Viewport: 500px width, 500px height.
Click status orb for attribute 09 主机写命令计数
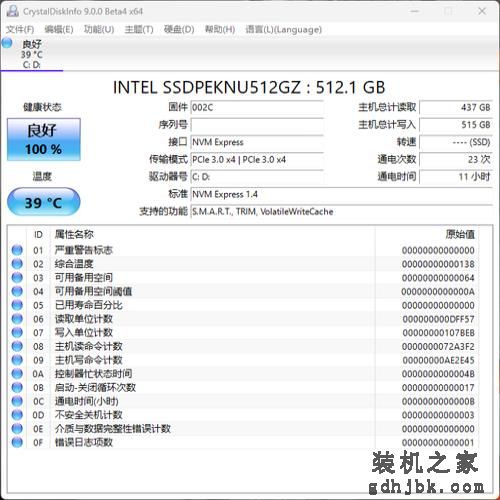click(x=17, y=360)
